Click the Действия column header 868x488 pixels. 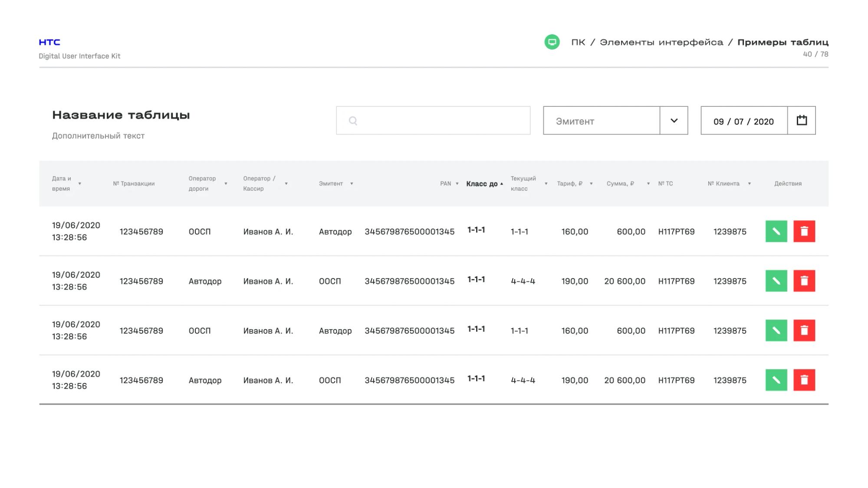(x=788, y=184)
